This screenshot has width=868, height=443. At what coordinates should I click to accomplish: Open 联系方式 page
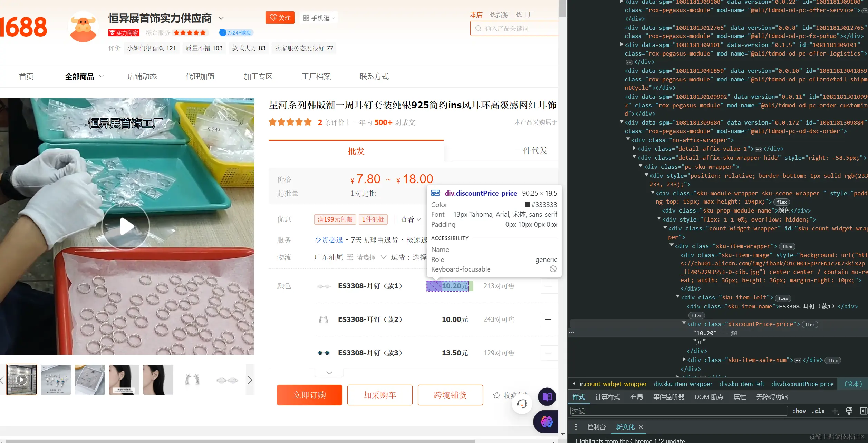click(374, 77)
